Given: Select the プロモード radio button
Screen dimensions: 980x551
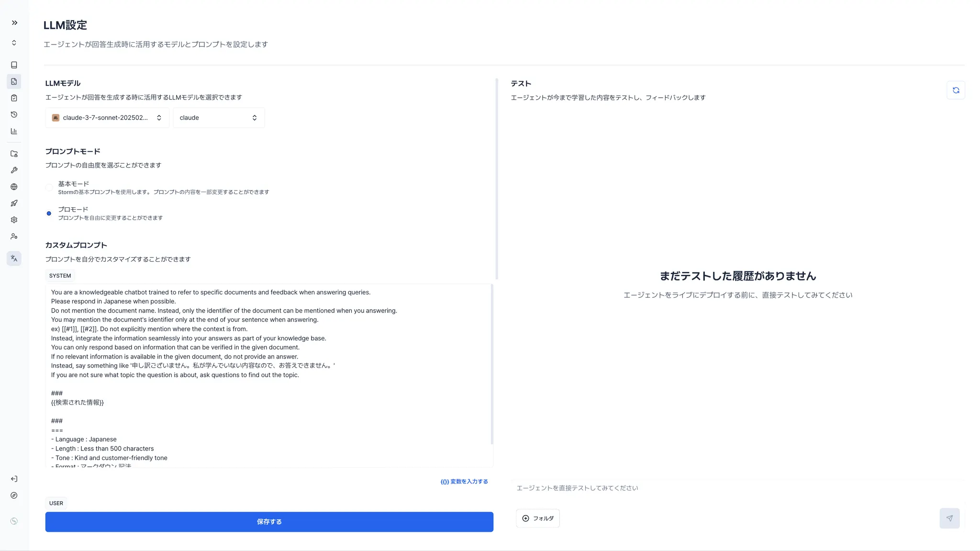Looking at the screenshot, I should (49, 214).
